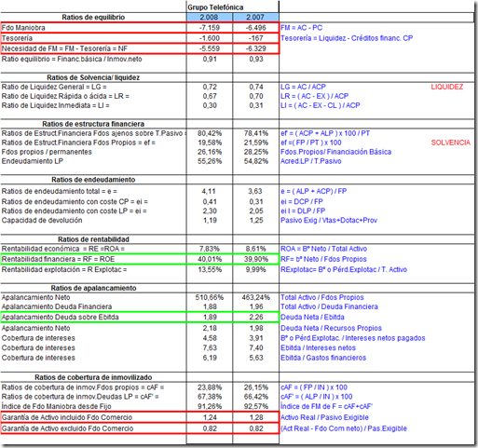Select the Fdos Propios value 21,59%
The width and height of the screenshot is (478, 448).
(256, 143)
